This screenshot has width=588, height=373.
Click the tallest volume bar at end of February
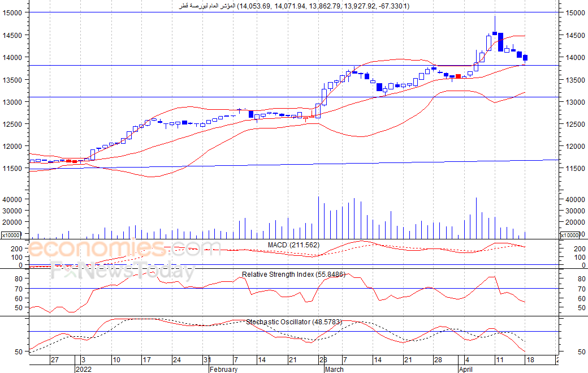pos(319,218)
